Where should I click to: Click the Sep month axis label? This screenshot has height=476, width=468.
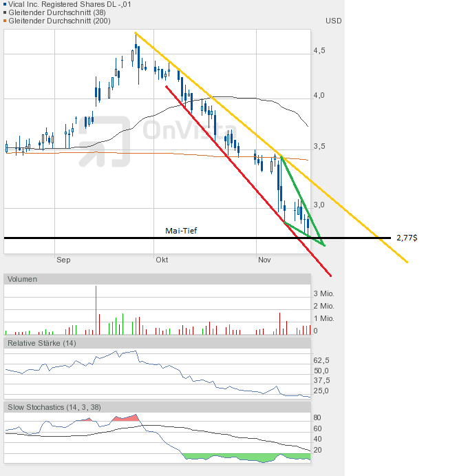[63, 260]
